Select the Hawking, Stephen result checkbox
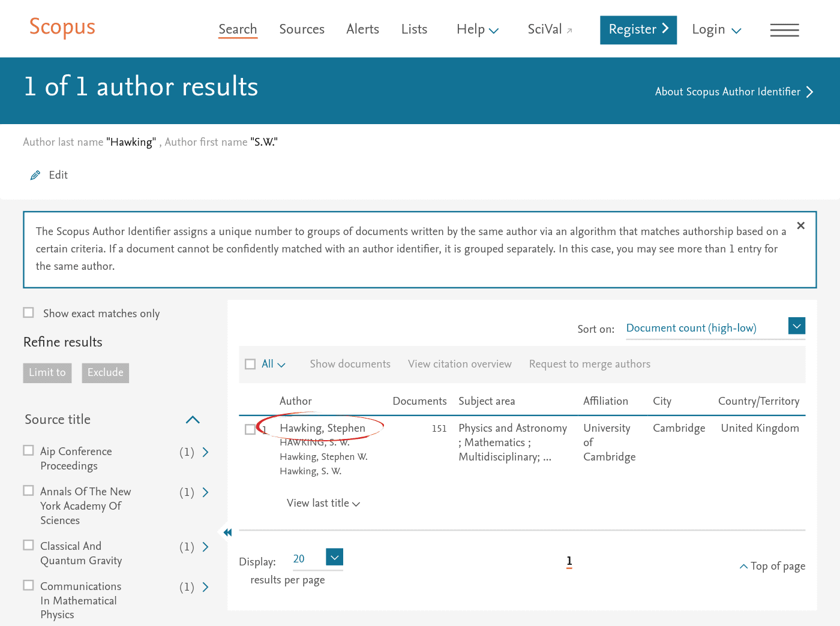This screenshot has width=840, height=626. pos(250,429)
